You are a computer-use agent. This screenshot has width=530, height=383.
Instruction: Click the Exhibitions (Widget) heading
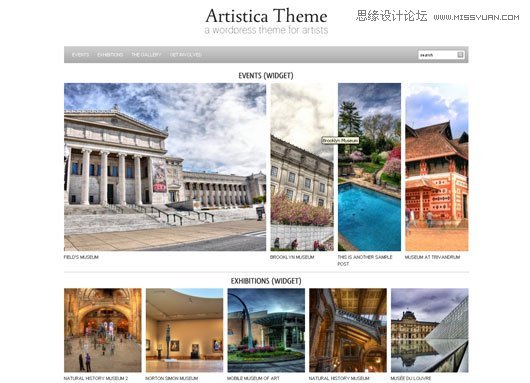(266, 281)
